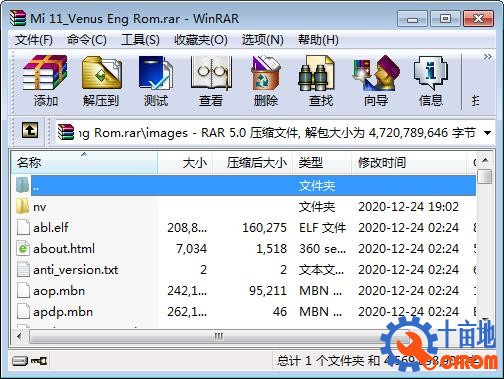504x379 pixels.
Task: Click the nv date 2020-12-24 19:02
Action: pyautogui.click(x=408, y=207)
